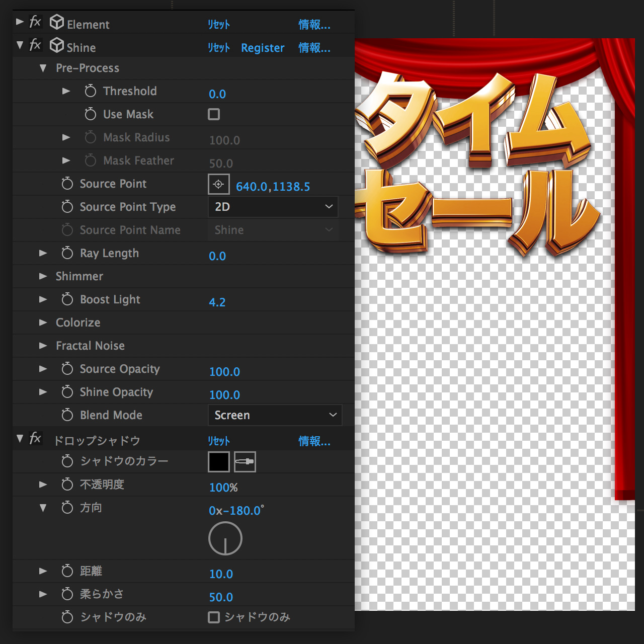The height and width of the screenshot is (644, 644).
Task: Open the Blend Mode dropdown
Action: 275,415
